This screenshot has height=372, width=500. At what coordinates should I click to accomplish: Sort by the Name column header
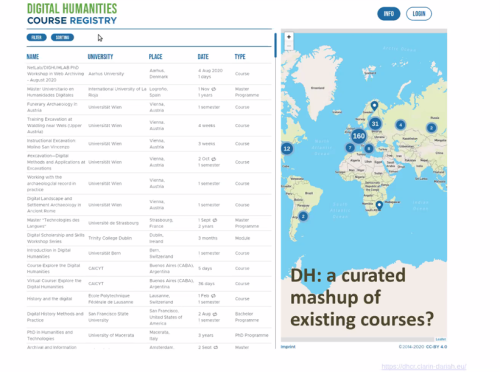(33, 57)
